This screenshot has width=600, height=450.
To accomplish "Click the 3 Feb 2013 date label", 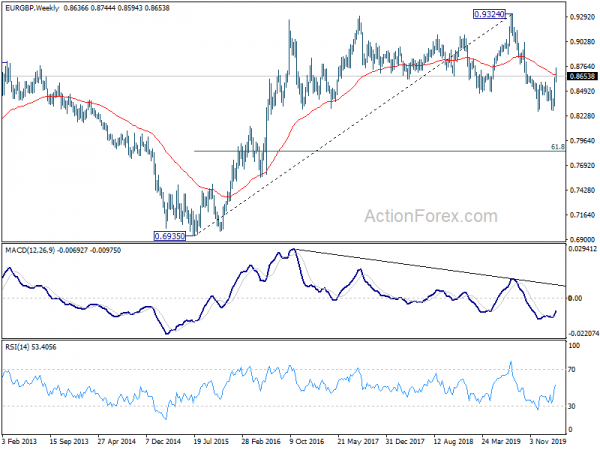I will pyautogui.click(x=20, y=441).
